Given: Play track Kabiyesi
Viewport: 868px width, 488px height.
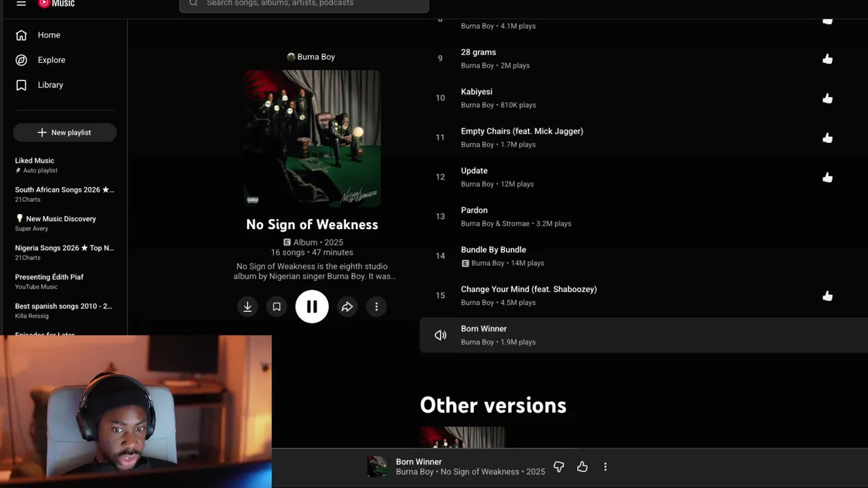Looking at the screenshot, I should click(477, 91).
